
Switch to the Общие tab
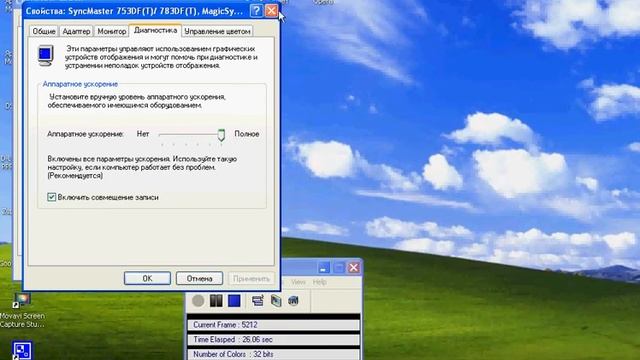[44, 31]
